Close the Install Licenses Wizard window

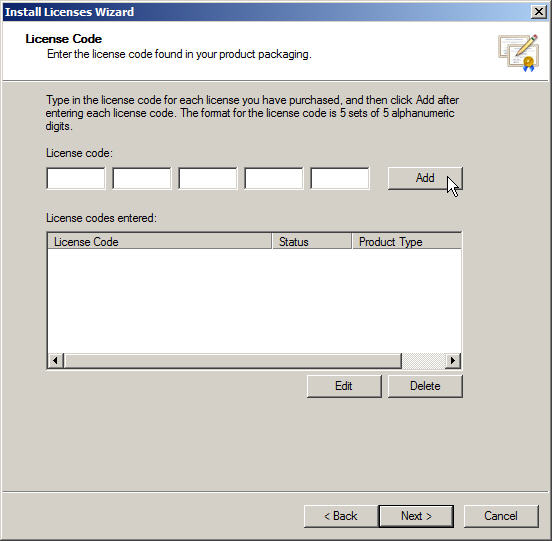click(539, 12)
